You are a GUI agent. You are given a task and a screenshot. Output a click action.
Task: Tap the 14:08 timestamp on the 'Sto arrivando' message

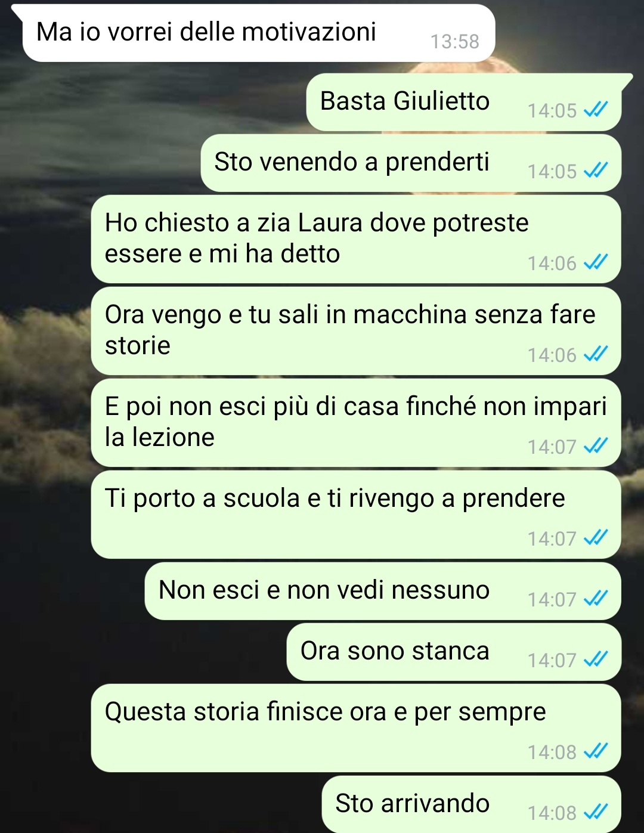tap(552, 813)
